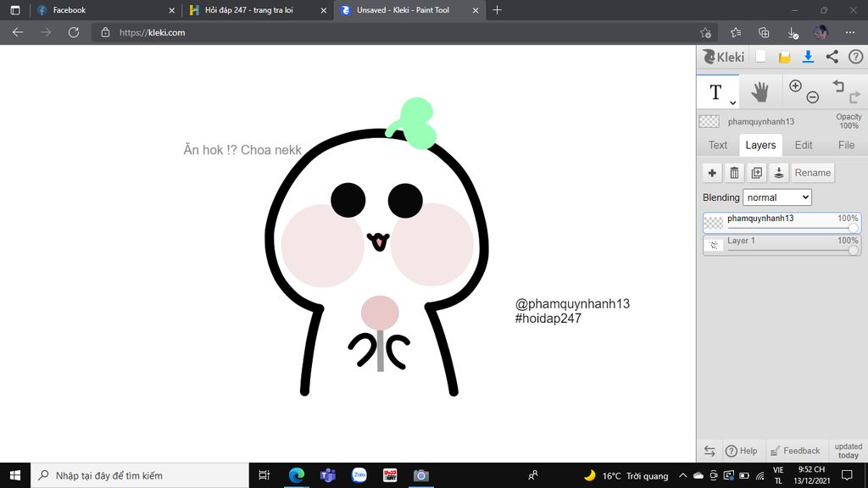Switch to the Facebook browser tab

click(104, 10)
